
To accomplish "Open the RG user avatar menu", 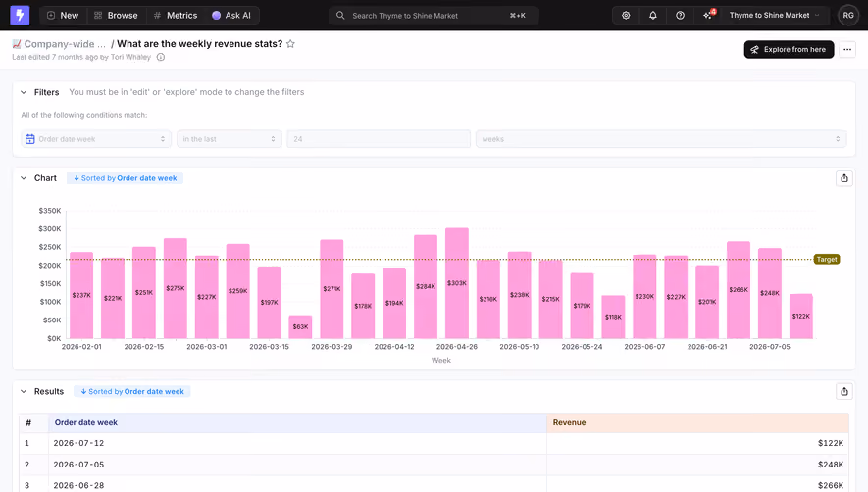I will (x=848, y=16).
